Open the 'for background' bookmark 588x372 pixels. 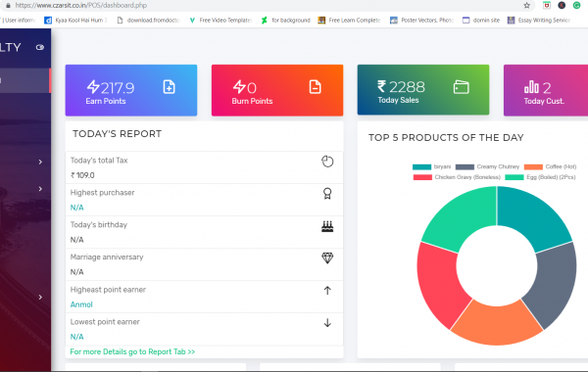pyautogui.click(x=286, y=21)
